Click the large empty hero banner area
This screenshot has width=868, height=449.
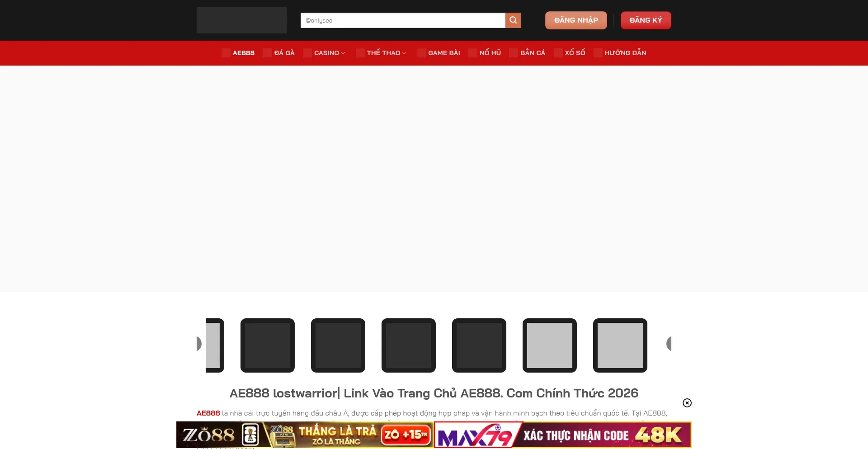pos(434,179)
